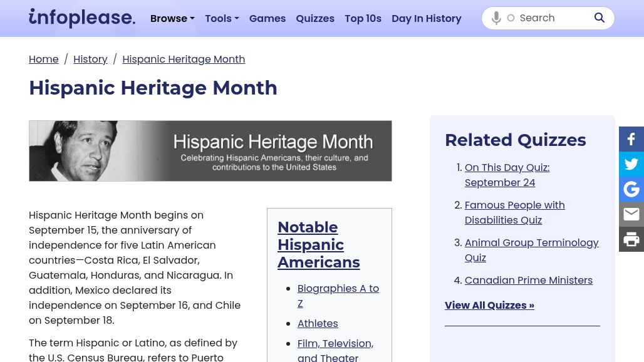Screen dimensions: 644x362
Task: Open Games in the navigation bar
Action: pos(267,18)
